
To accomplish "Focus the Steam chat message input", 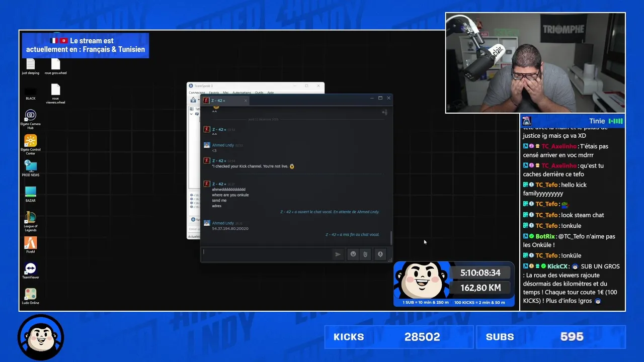I will 267,254.
